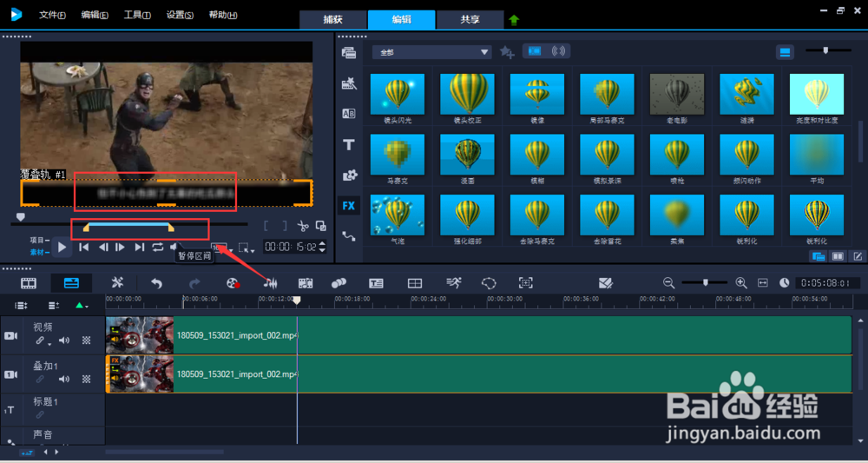Toggle transparency on the 视频 track

86,341
